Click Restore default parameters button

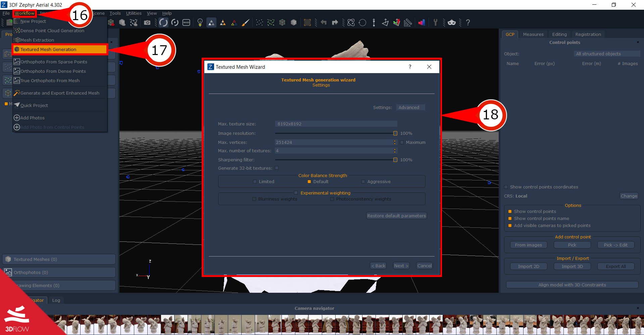396,216
